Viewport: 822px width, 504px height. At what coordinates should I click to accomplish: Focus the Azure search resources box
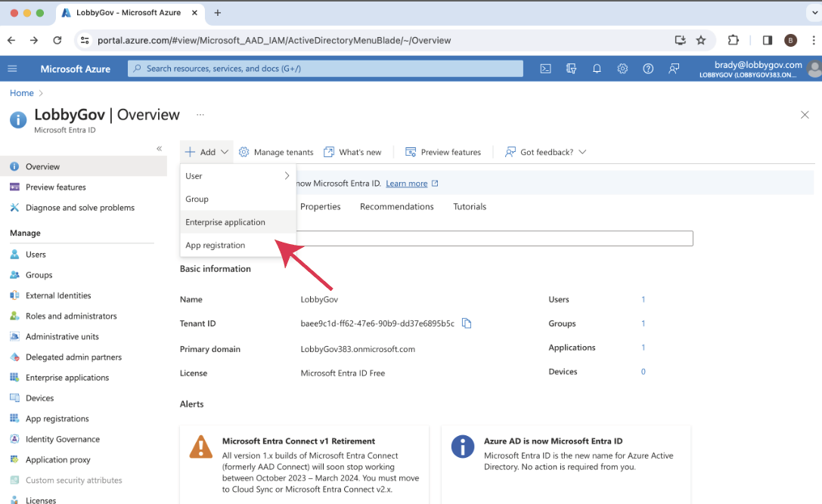[x=326, y=69]
